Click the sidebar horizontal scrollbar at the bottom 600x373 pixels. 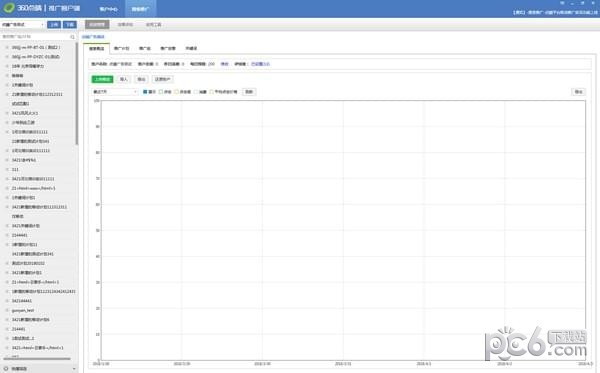click(x=37, y=359)
